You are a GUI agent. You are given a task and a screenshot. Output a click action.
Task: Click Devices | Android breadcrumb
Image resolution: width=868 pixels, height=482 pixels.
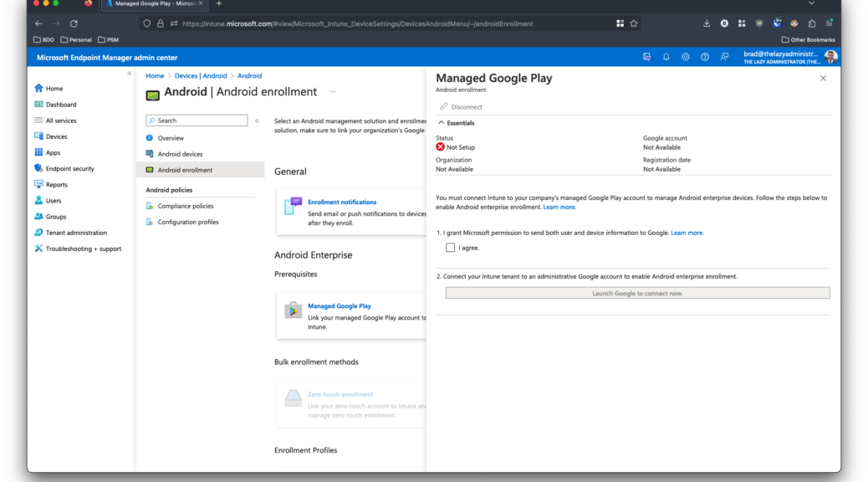coord(201,76)
